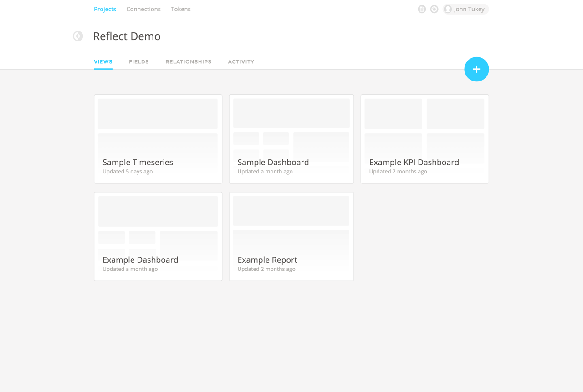Open the Activity tab
Viewport: 583px width, 392px height.
pos(241,62)
